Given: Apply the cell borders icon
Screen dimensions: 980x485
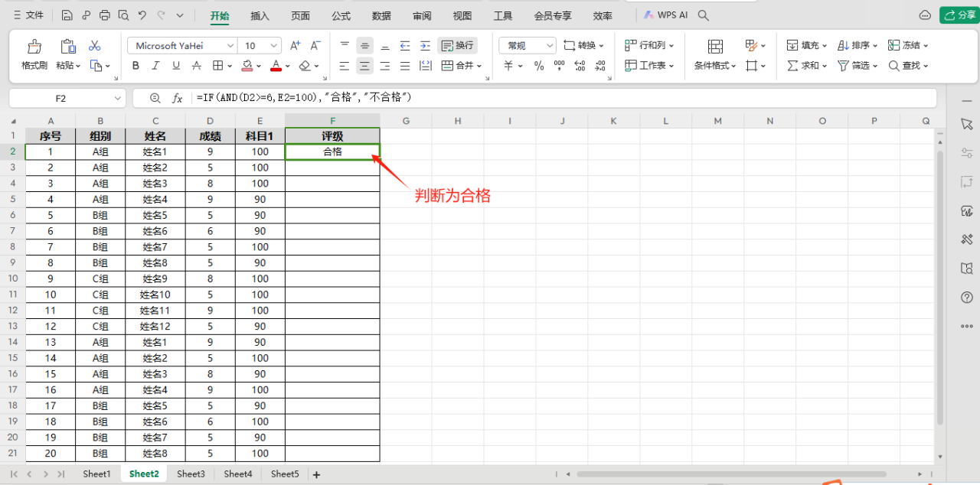Looking at the screenshot, I should 218,66.
